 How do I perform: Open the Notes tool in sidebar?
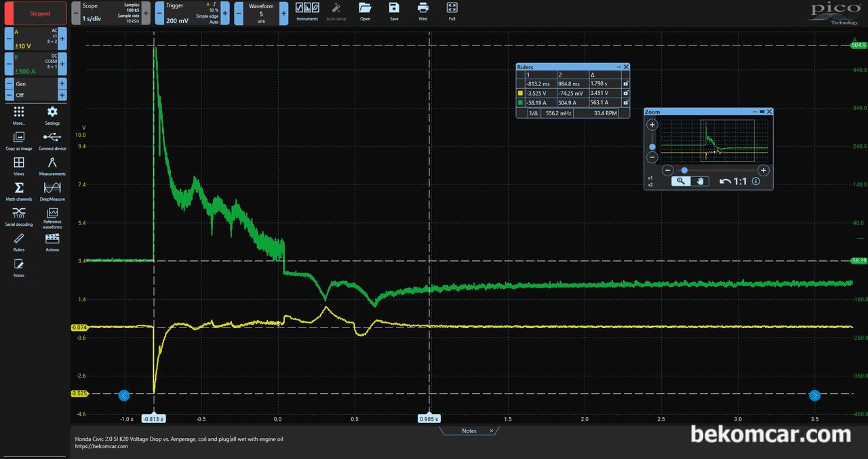click(19, 267)
